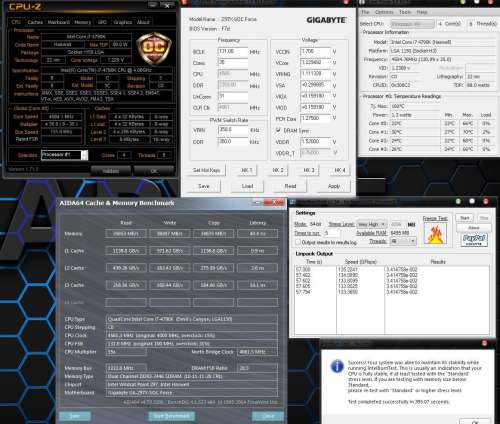The height and width of the screenshot is (424, 500).
Task: Click the HK 4 hotkey button
Action: (340, 170)
